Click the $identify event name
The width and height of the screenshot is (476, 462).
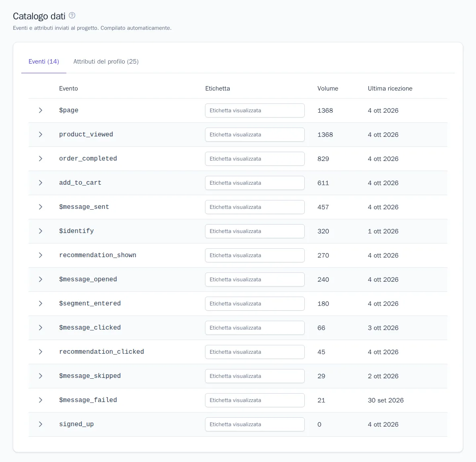click(x=76, y=231)
